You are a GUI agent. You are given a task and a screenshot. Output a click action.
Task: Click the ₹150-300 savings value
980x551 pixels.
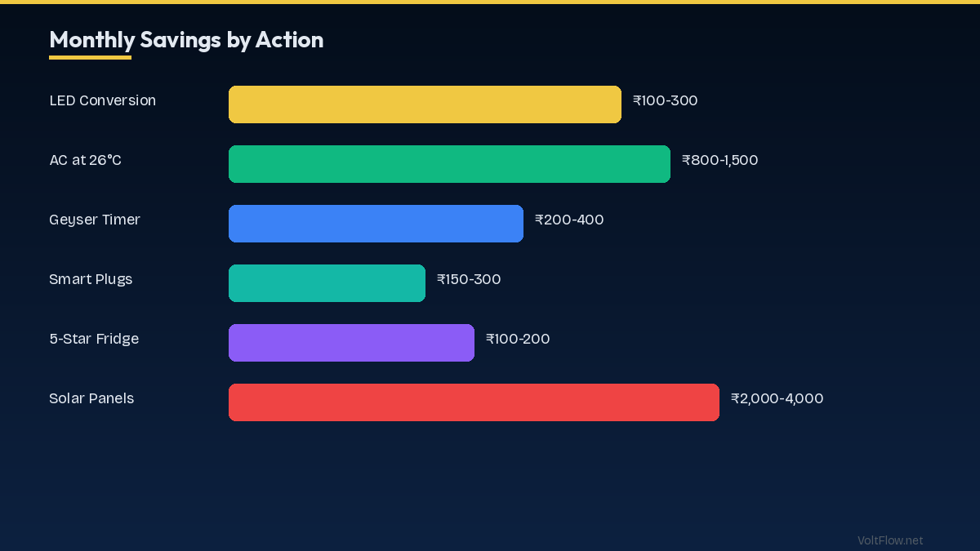click(x=469, y=279)
